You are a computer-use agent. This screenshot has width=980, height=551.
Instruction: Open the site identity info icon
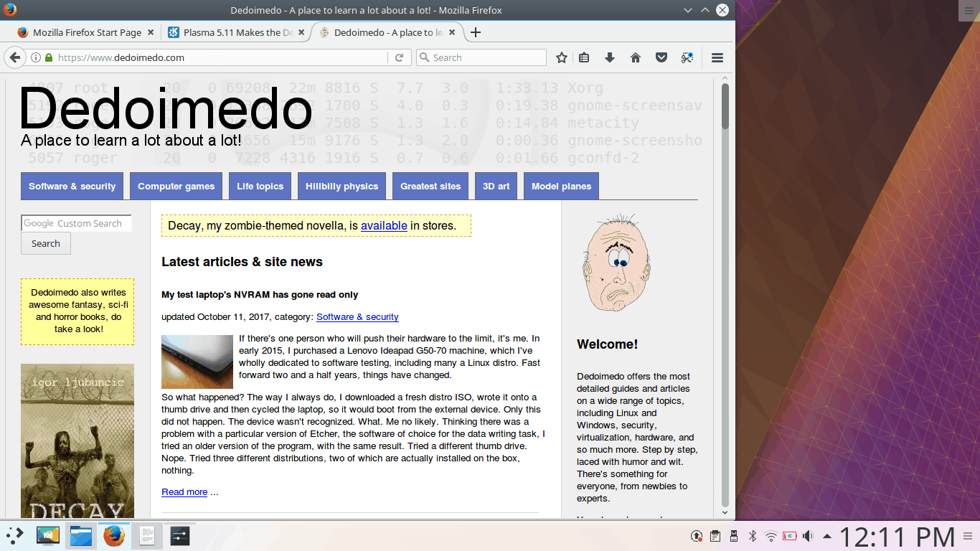pos(36,57)
